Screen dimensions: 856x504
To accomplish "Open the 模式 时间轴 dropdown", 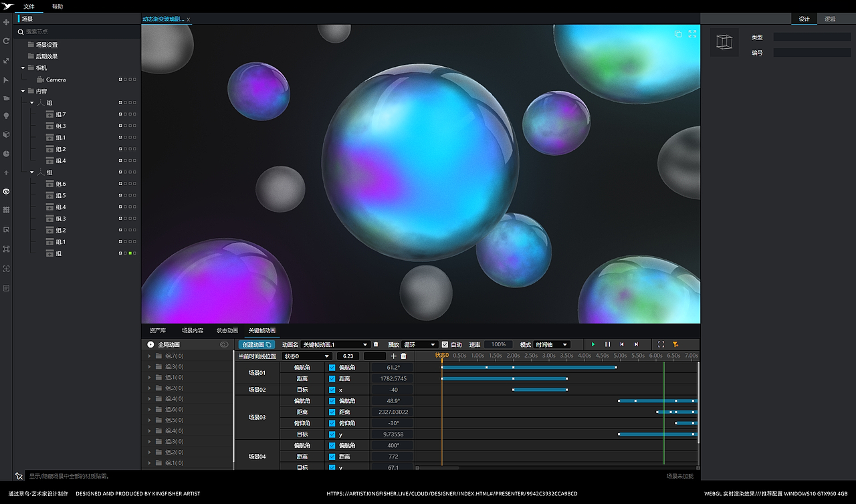I will tap(552, 345).
